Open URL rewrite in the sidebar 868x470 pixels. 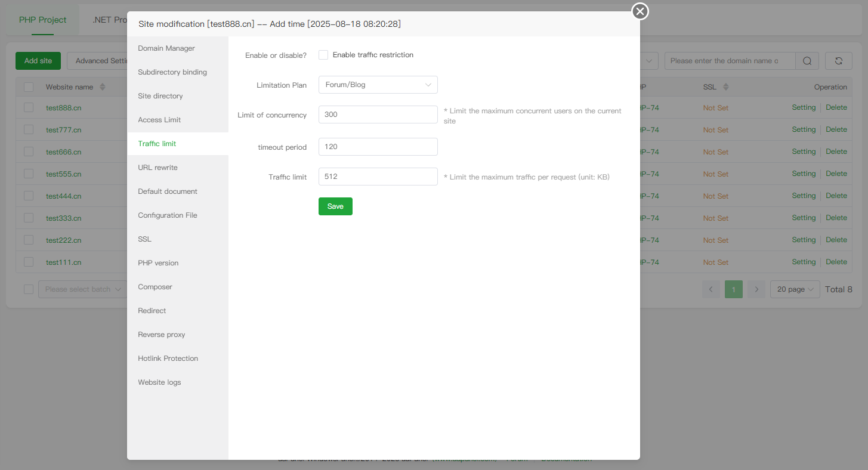click(157, 168)
